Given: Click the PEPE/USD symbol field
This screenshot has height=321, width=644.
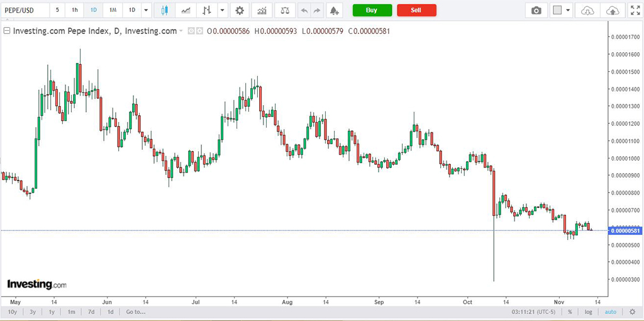Looking at the screenshot, I should [25, 10].
